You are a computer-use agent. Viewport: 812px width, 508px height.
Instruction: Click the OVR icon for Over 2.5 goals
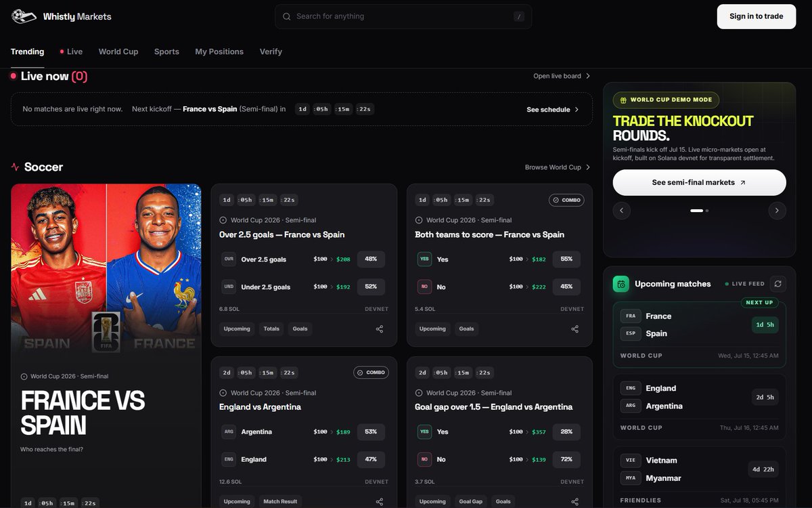(229, 259)
